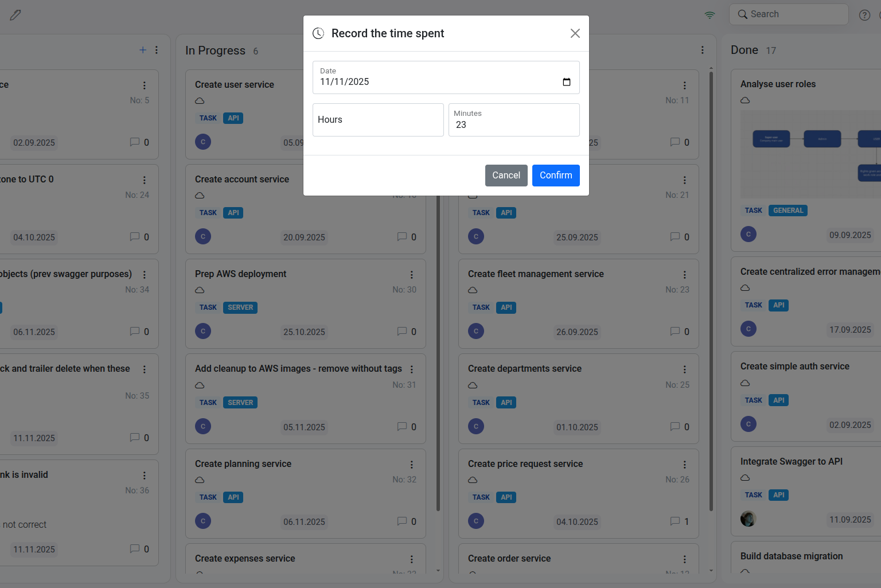Click the pencil edit icon
This screenshot has height=588, width=881.
pyautogui.click(x=15, y=15)
